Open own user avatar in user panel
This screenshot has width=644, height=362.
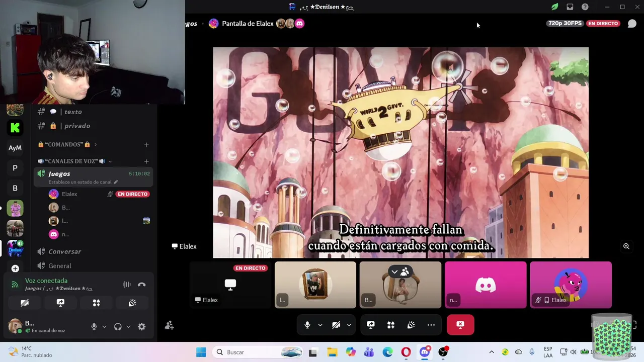(15, 326)
